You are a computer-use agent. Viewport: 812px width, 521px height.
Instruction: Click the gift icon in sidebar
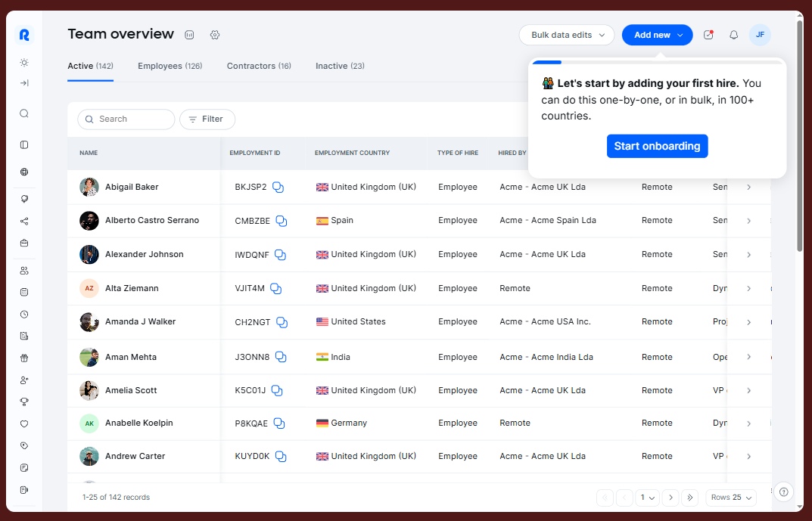24,358
